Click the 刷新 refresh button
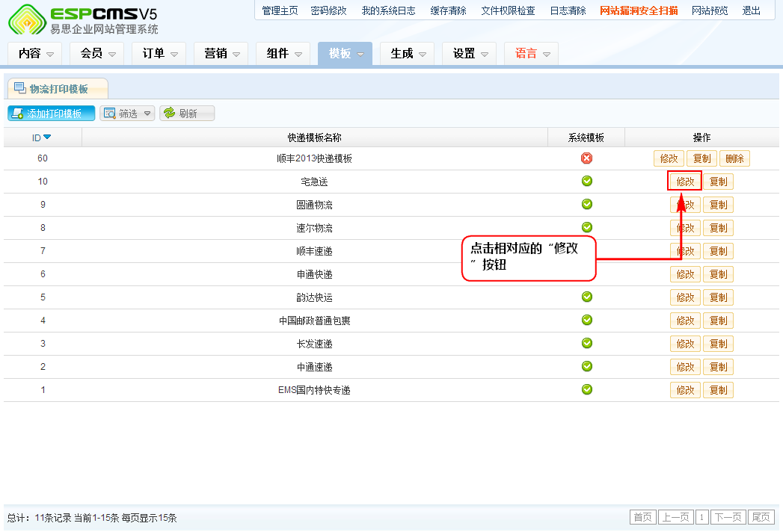783x532 pixels. (x=187, y=114)
